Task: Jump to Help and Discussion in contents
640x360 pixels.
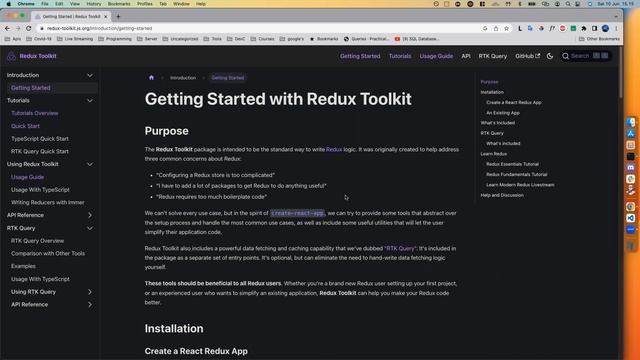Action: (x=502, y=195)
